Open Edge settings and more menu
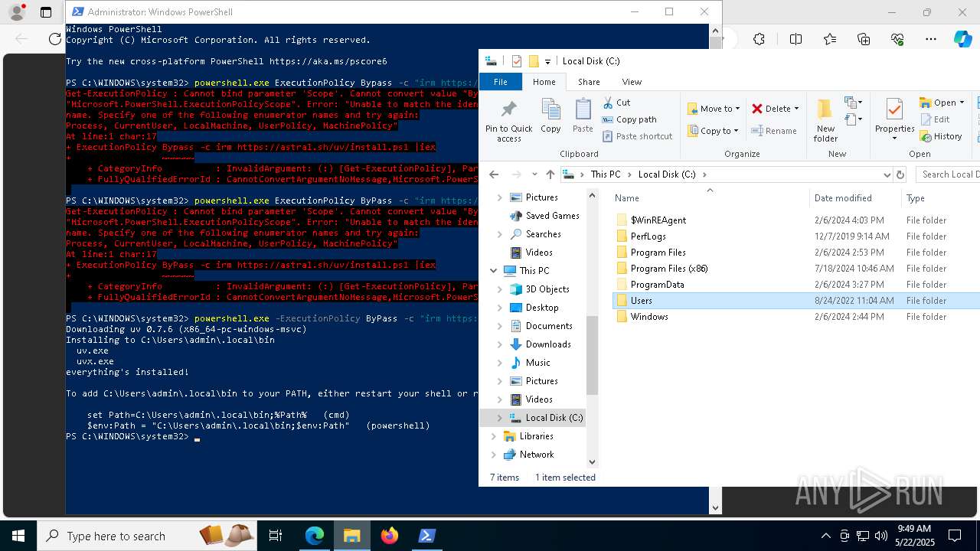 coord(931,39)
